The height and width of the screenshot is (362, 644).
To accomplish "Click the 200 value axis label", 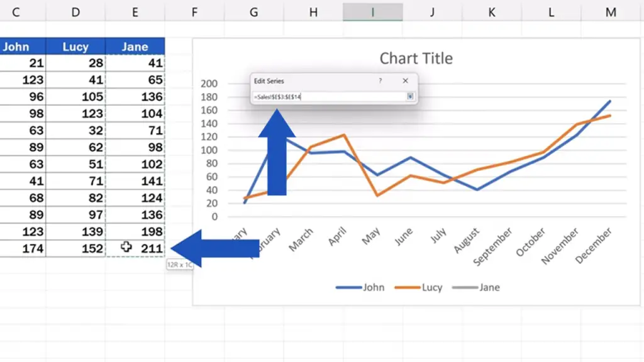I will pyautogui.click(x=209, y=84).
